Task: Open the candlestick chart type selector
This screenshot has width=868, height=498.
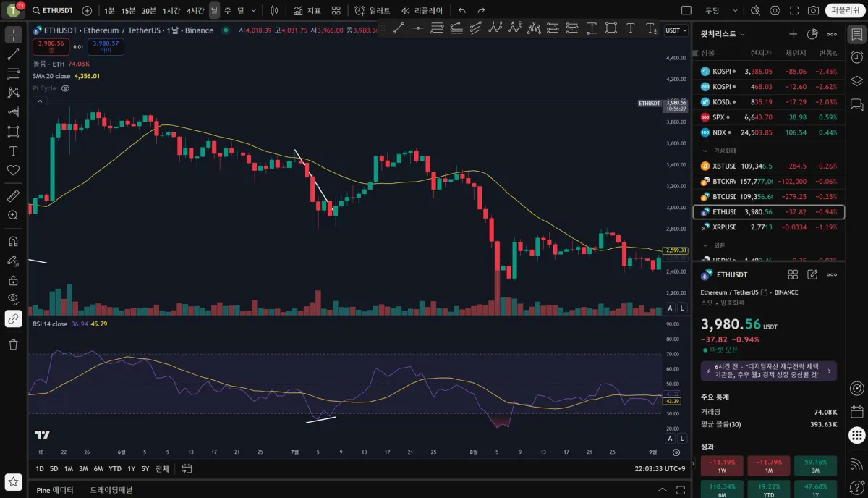Action: click(274, 11)
